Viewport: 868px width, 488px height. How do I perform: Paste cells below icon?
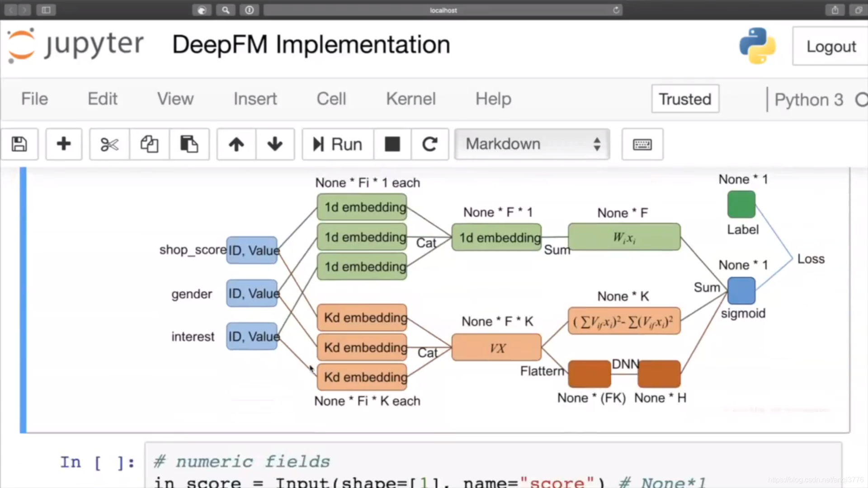click(189, 144)
